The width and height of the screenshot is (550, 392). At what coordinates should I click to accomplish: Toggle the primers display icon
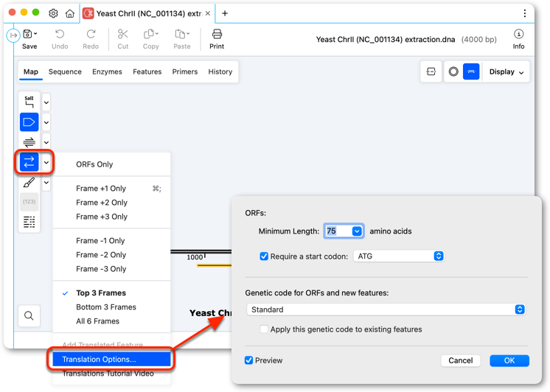(29, 142)
